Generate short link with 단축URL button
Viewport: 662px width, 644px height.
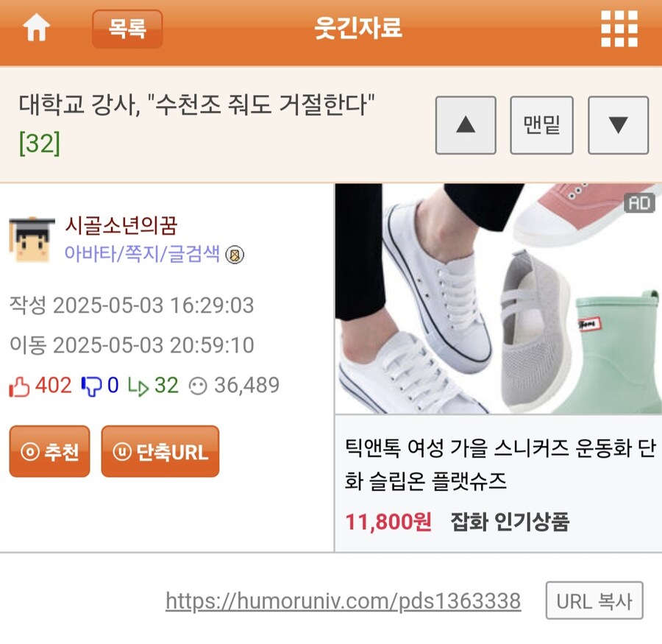pos(160,451)
